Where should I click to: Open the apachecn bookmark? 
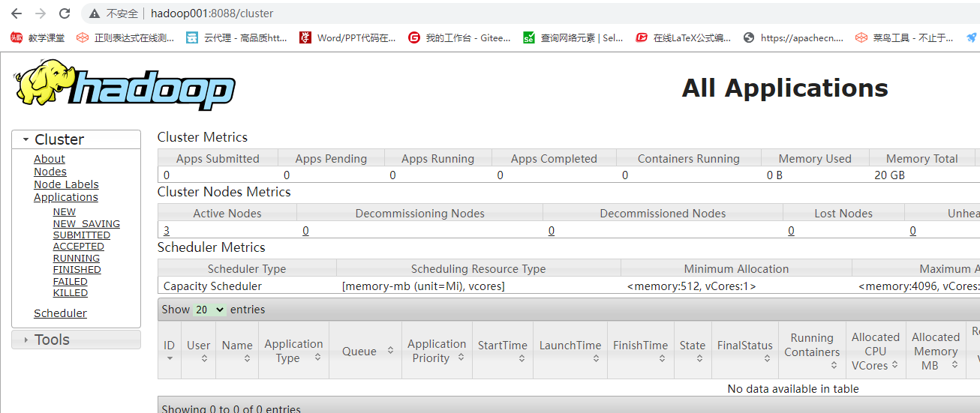click(x=793, y=37)
